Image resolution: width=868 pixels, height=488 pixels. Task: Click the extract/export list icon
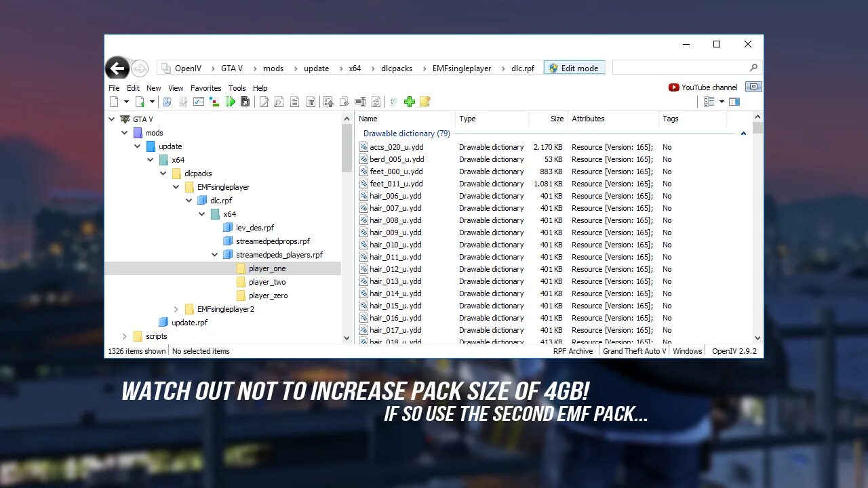[x=328, y=102]
